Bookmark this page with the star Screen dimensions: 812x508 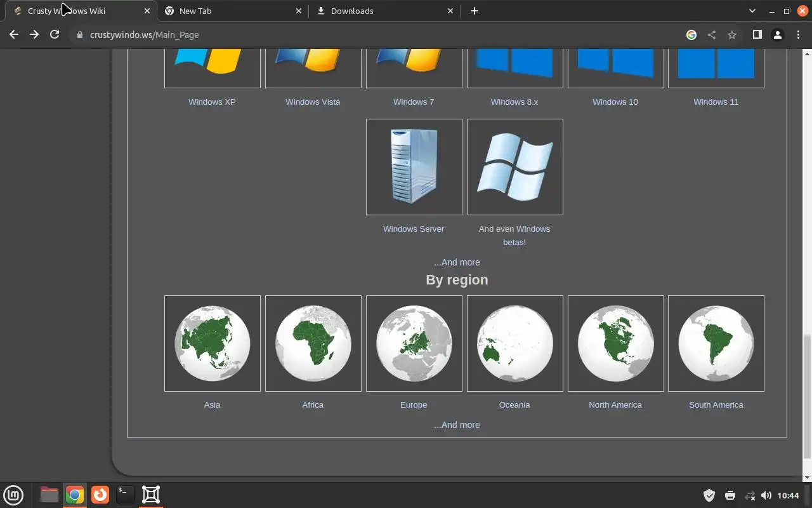point(732,35)
